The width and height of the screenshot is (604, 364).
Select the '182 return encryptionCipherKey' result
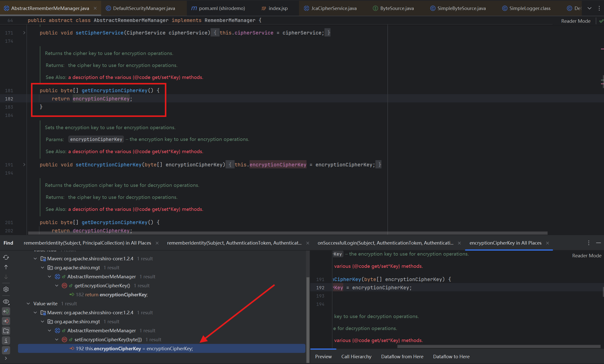click(x=111, y=295)
